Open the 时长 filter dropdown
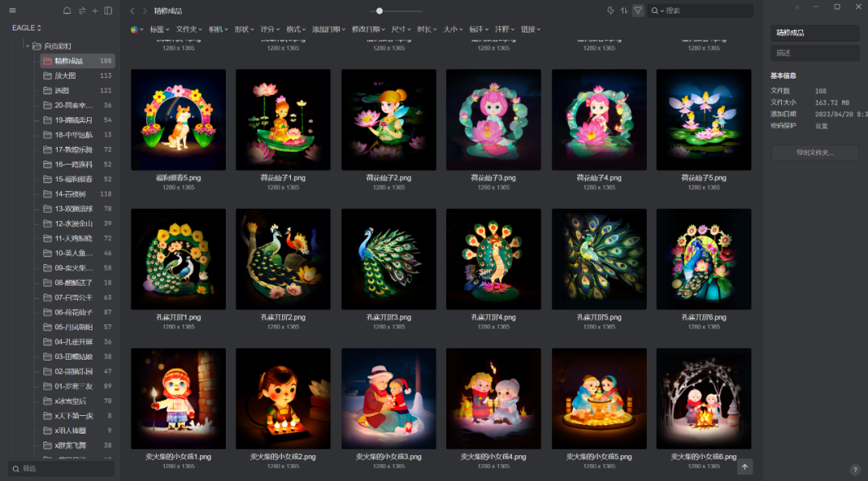The height and width of the screenshot is (481, 868). point(427,29)
